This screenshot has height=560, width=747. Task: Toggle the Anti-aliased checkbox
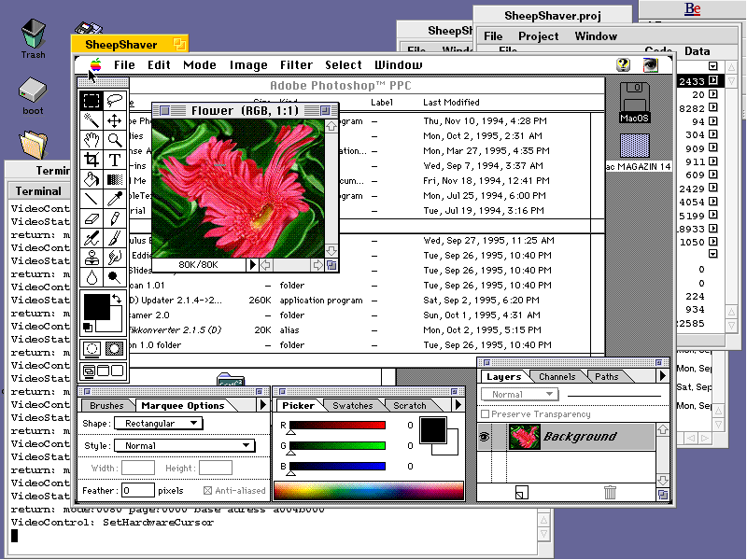coord(207,490)
